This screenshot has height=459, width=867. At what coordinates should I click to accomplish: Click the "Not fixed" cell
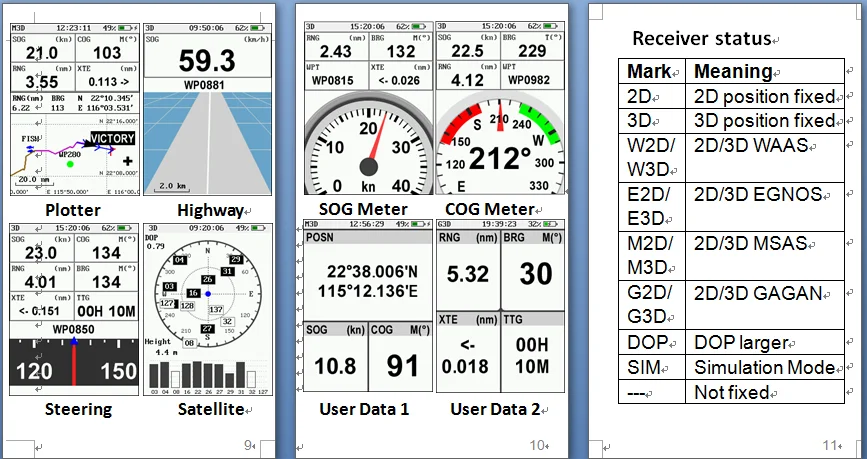(765, 392)
